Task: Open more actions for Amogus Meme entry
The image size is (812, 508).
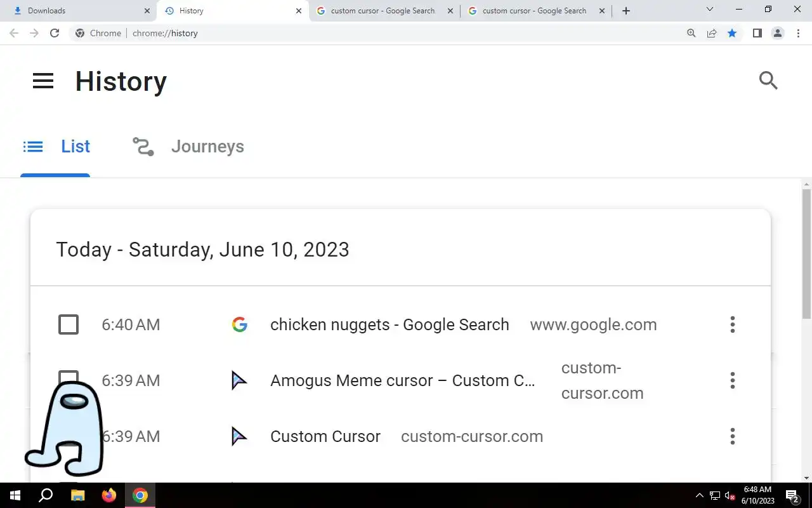Action: pyautogui.click(x=733, y=380)
